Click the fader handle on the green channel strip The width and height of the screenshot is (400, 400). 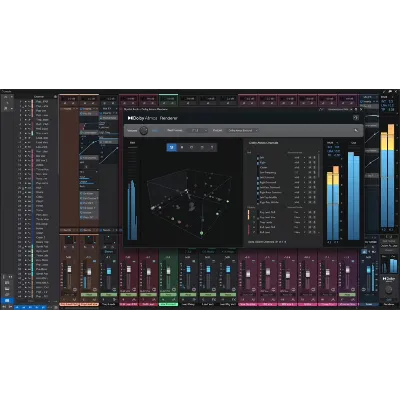169,270
